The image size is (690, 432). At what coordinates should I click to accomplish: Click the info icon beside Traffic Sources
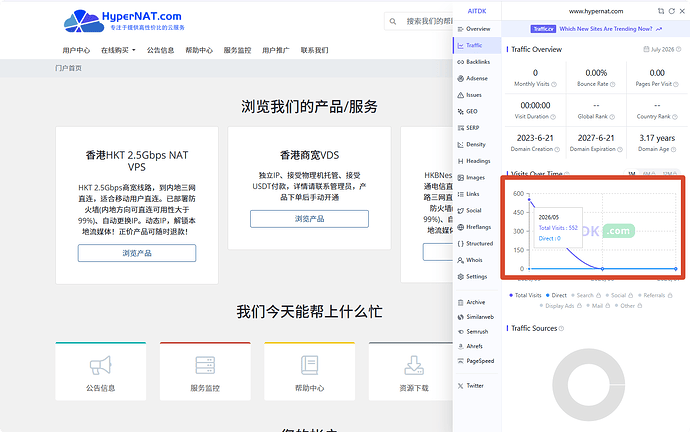561,329
